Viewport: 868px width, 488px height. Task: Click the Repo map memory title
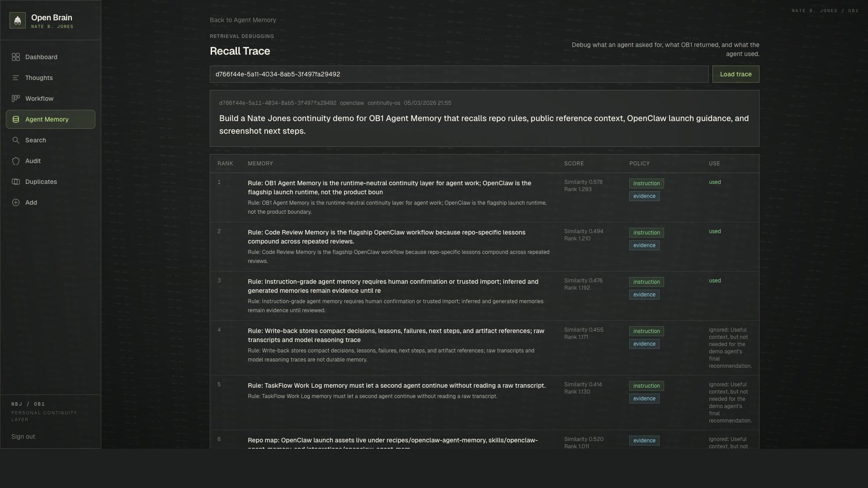(393, 443)
